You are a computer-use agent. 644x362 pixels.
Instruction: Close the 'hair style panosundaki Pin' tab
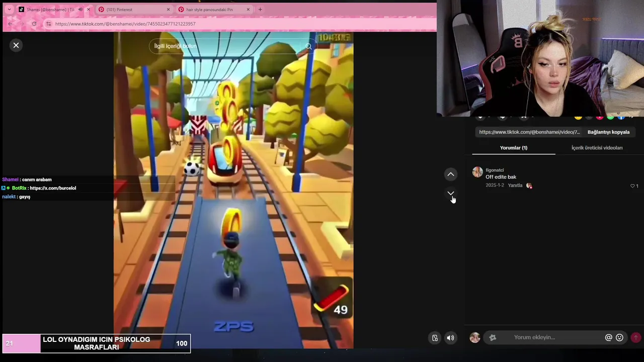[x=248, y=10]
